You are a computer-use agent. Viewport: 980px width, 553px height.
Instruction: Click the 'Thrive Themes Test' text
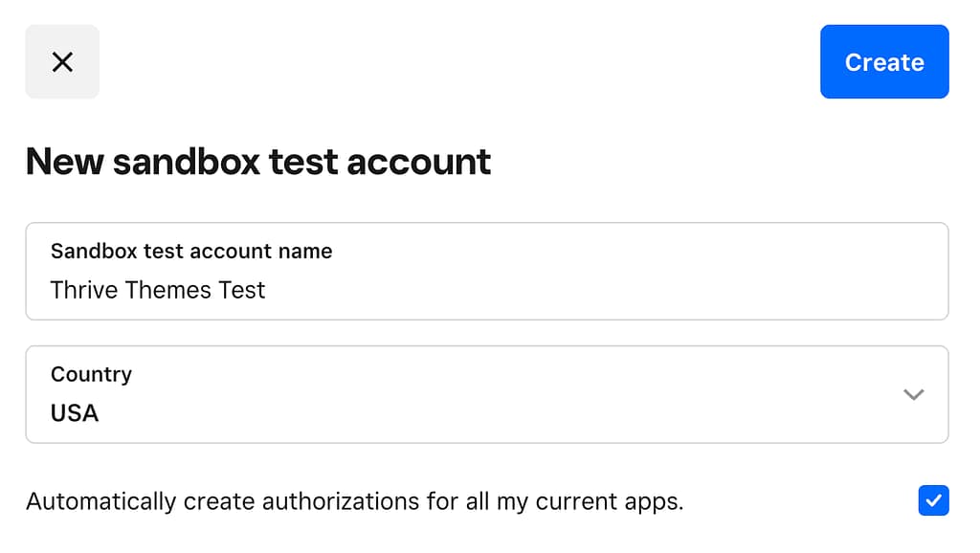pyautogui.click(x=158, y=290)
